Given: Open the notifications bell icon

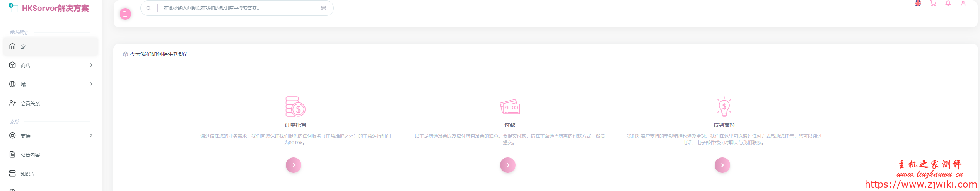Looking at the screenshot, I should pyautogui.click(x=948, y=3).
